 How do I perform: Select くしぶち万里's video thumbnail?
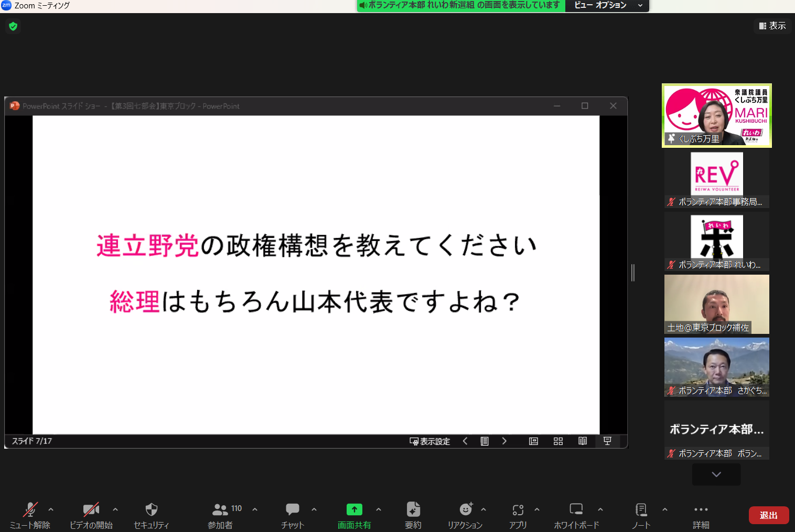tap(716, 115)
